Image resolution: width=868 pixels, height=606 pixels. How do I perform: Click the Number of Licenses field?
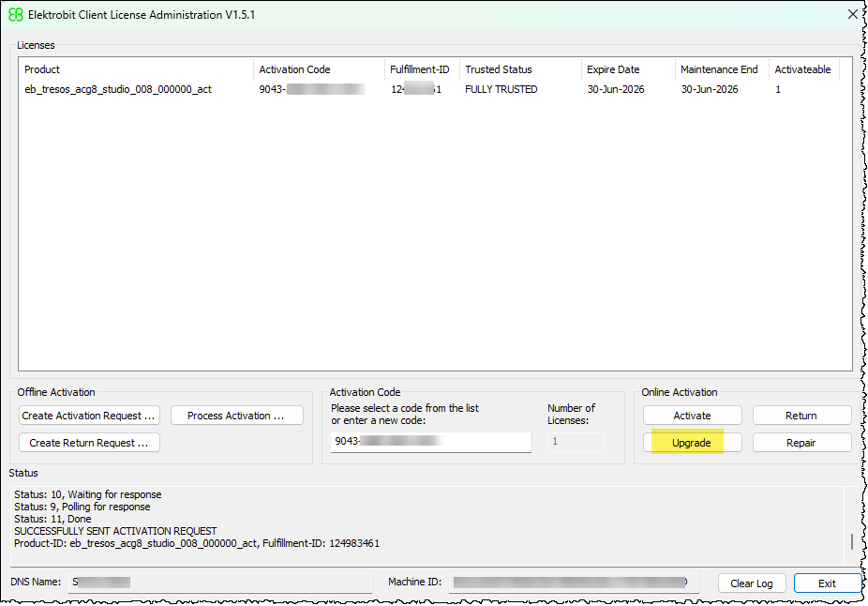click(x=576, y=441)
